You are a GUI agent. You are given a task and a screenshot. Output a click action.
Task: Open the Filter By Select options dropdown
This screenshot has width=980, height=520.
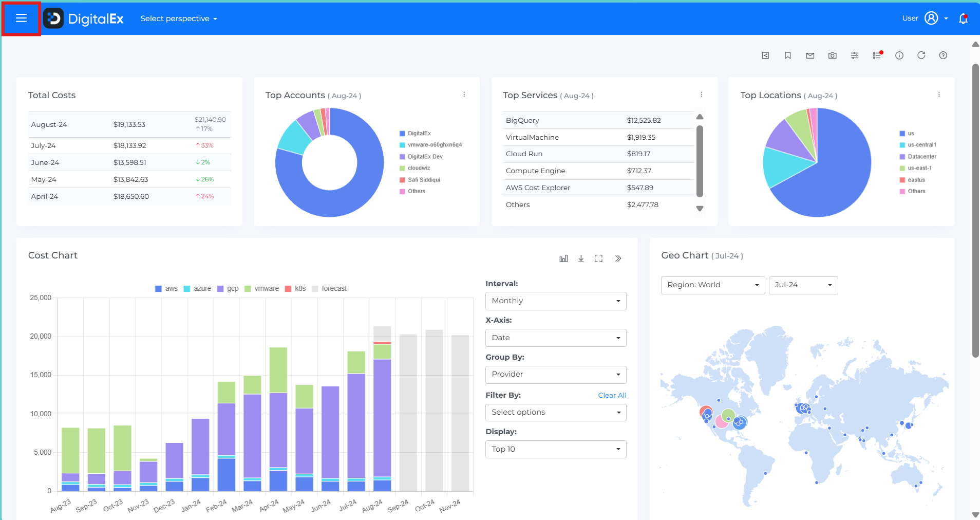[x=556, y=413]
